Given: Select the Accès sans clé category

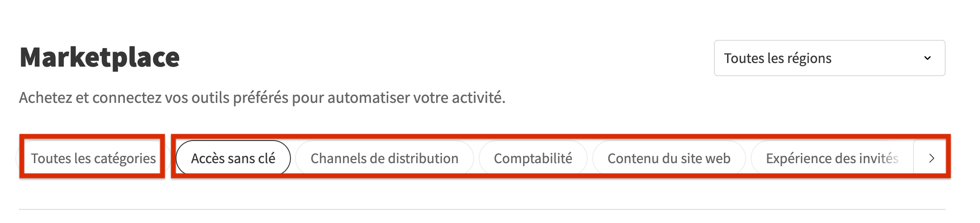Looking at the screenshot, I should coord(233,158).
